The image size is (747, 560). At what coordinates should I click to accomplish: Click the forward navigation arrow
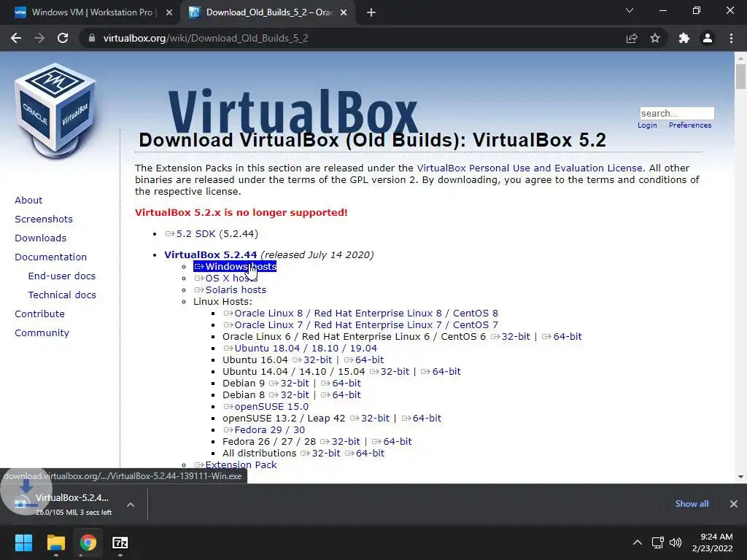39,38
